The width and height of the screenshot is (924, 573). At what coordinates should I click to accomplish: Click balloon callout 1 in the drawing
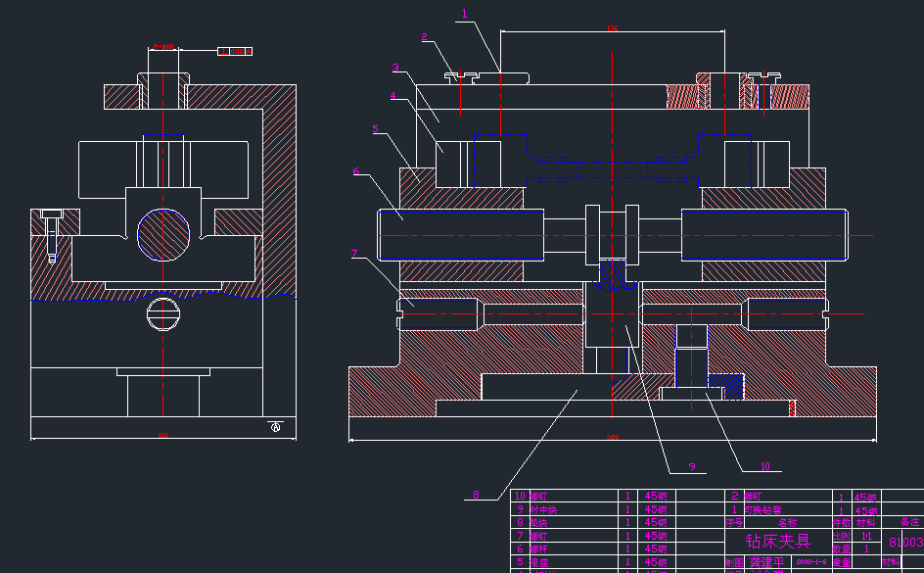[x=464, y=14]
